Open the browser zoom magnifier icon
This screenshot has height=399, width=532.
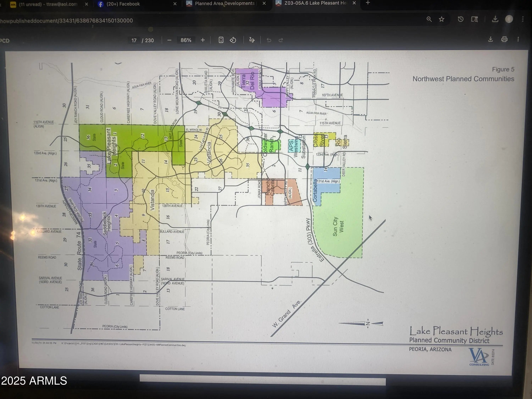click(x=429, y=19)
